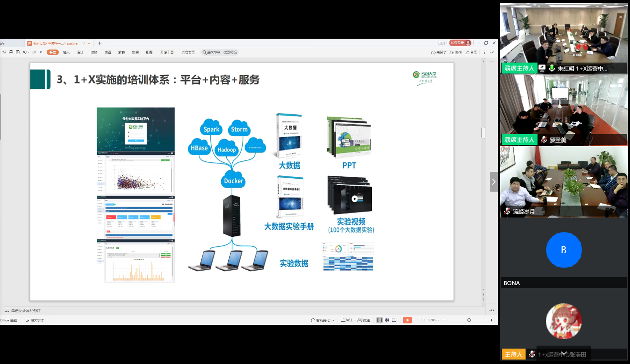Open the 插入 ribbon tab
630x364 pixels.
click(66, 52)
